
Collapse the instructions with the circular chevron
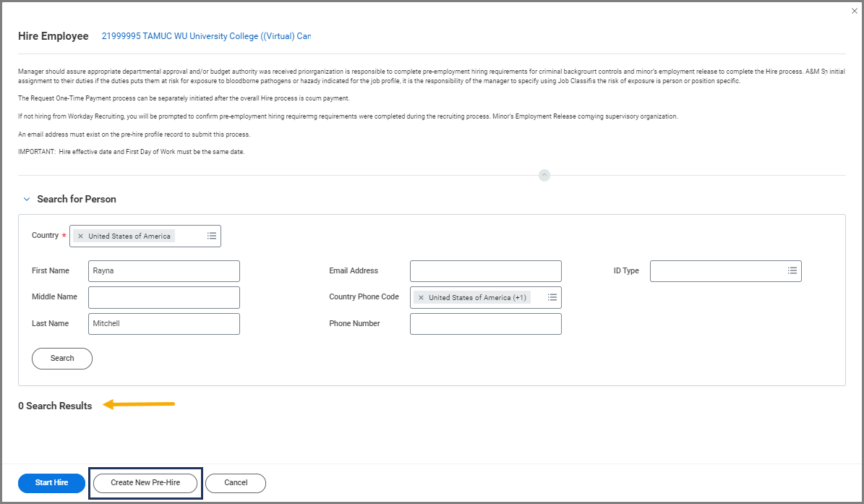544,175
